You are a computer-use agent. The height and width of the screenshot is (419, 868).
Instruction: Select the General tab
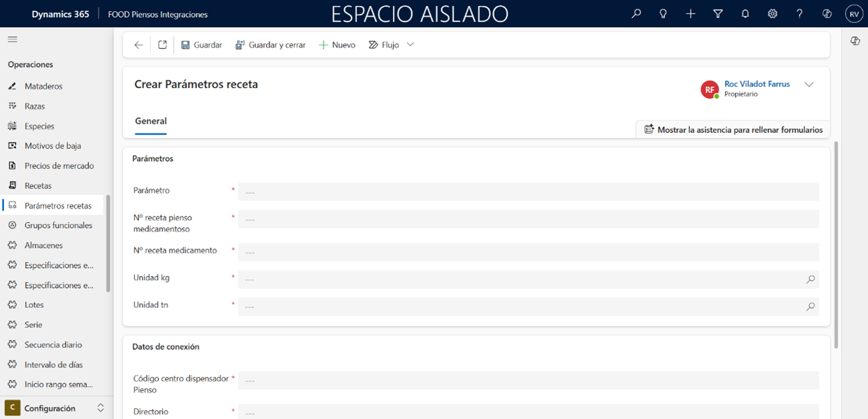pyautogui.click(x=151, y=121)
